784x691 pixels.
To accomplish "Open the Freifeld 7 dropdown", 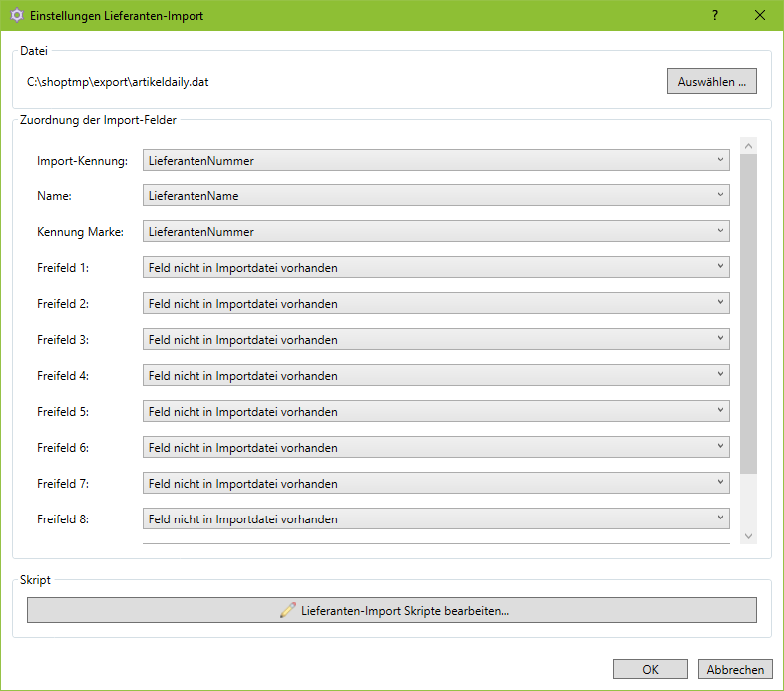I will tap(436, 483).
